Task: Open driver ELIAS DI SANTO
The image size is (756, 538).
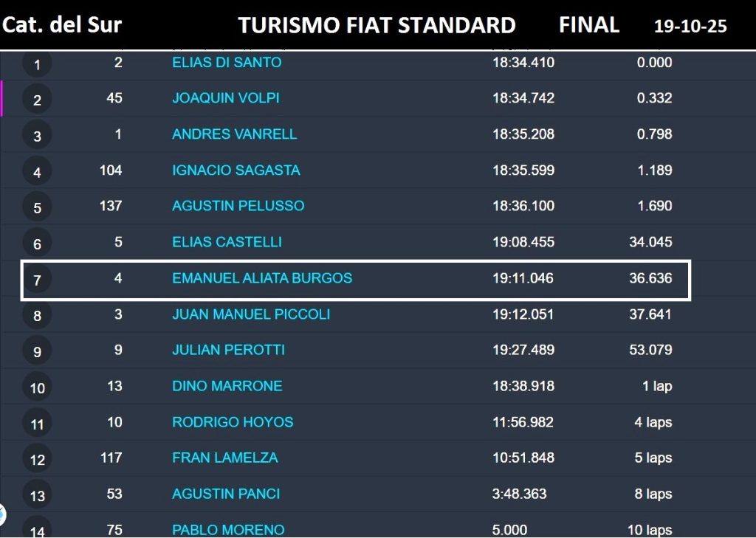Action: click(x=227, y=63)
